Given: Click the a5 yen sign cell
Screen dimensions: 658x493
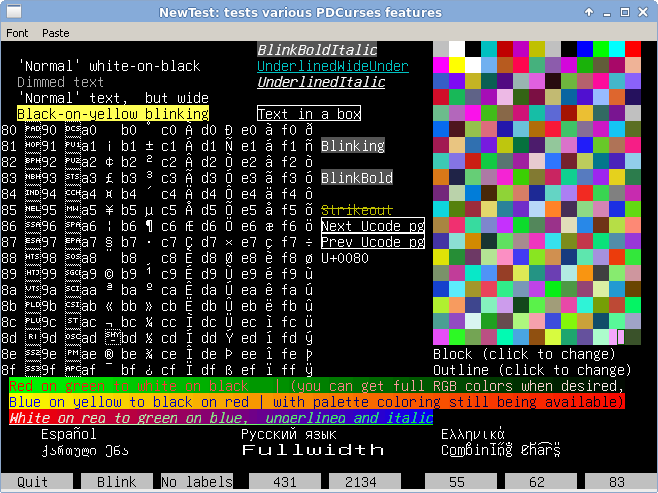Looking at the screenshot, I should pos(109,210).
